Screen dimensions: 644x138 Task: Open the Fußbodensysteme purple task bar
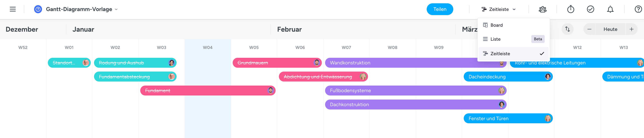coord(400,91)
